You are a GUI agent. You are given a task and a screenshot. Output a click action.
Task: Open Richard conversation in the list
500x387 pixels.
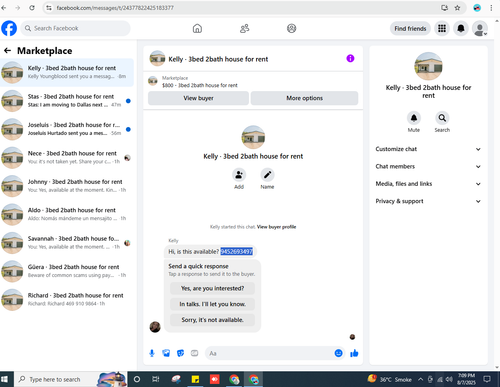coord(67,300)
